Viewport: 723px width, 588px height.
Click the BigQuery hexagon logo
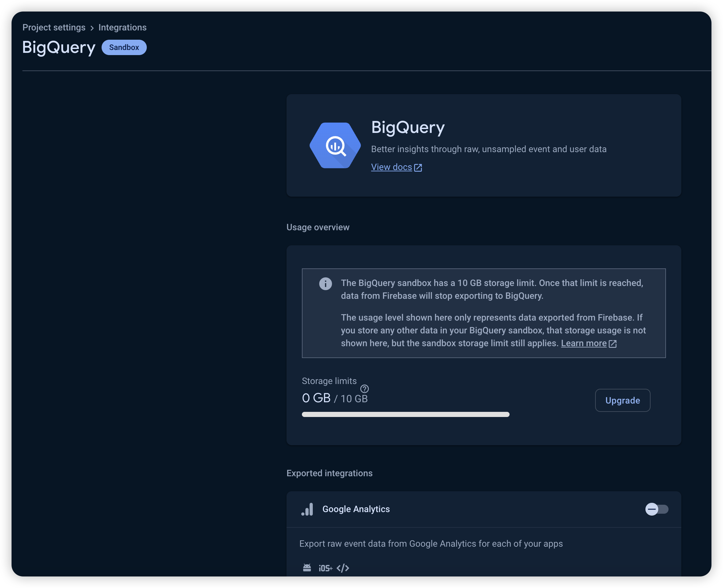[335, 145]
